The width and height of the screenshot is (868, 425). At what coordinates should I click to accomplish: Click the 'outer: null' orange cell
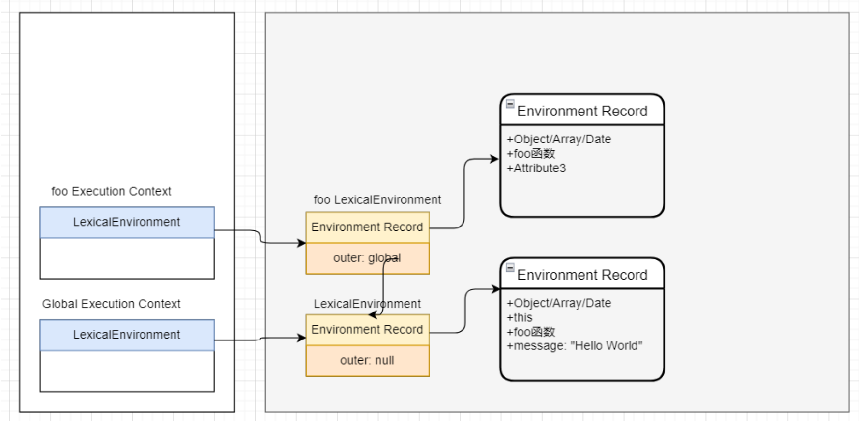[367, 361]
